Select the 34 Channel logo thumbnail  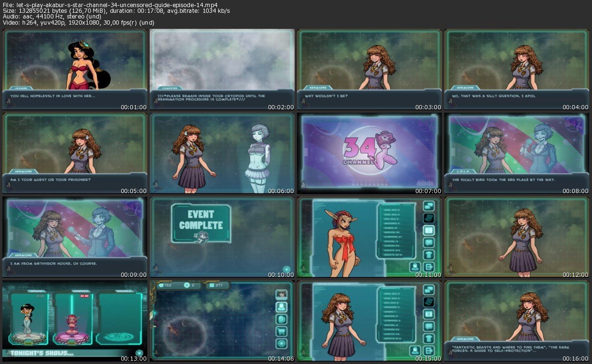click(x=369, y=153)
